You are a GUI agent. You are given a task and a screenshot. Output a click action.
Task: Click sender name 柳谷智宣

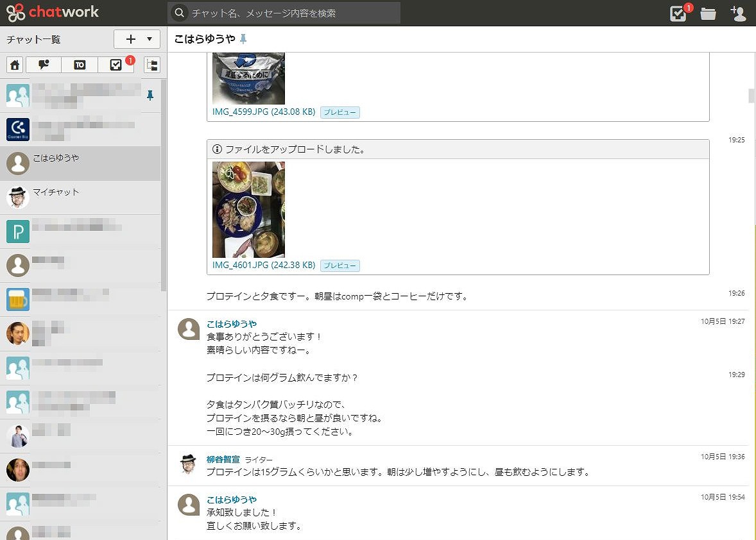[223, 460]
